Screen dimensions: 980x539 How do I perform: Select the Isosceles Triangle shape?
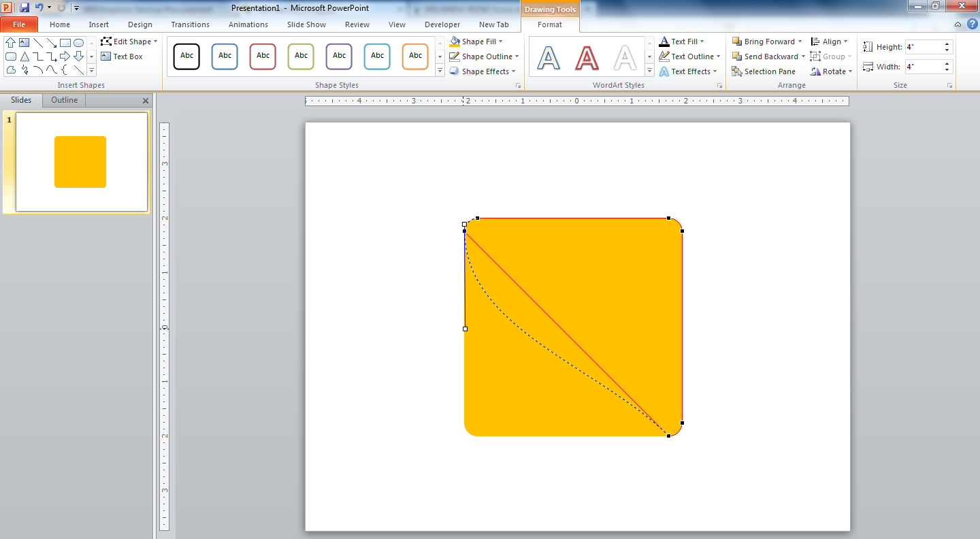(x=24, y=56)
